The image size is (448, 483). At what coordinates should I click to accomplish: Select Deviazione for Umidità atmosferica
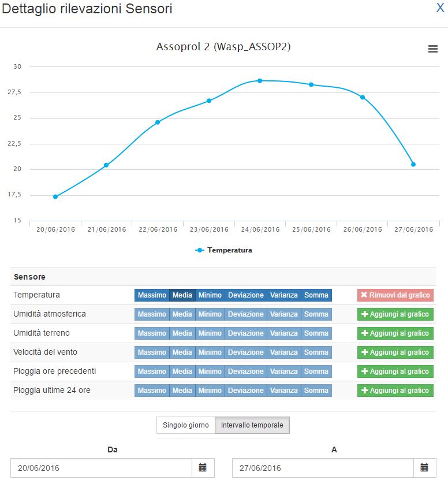click(246, 314)
